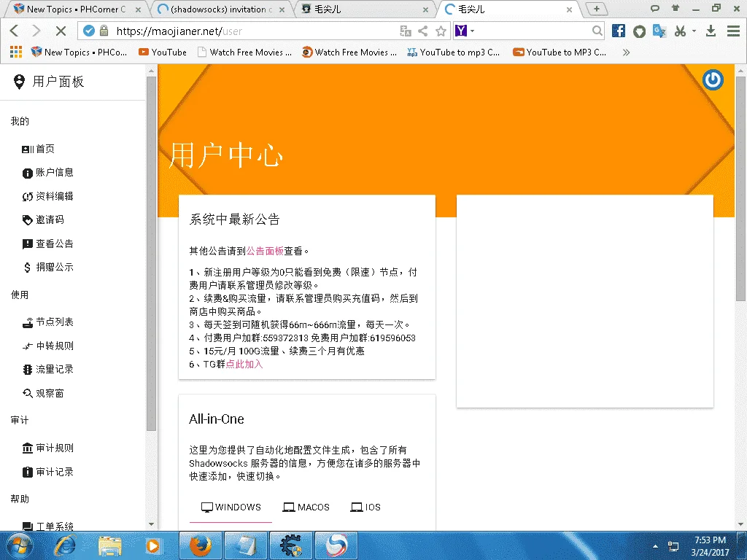This screenshot has width=747, height=560.
Task: Open 捐赠公示 sidebar item
Action: [x=47, y=267]
